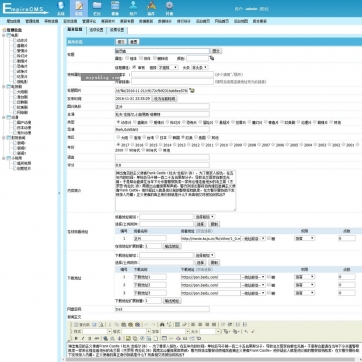362x362 pixels.
Task: Click the Strikethrough button in the editor
Action: pos(96,338)
